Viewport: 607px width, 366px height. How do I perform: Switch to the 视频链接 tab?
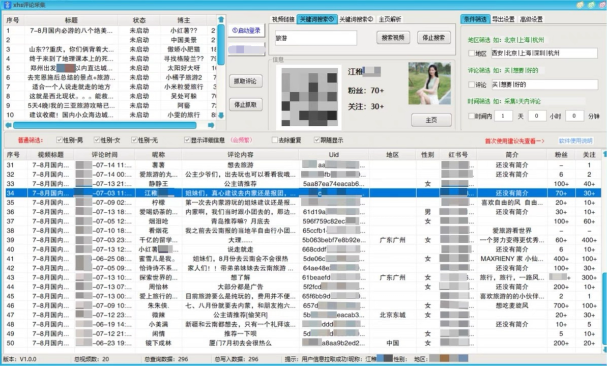(x=283, y=19)
